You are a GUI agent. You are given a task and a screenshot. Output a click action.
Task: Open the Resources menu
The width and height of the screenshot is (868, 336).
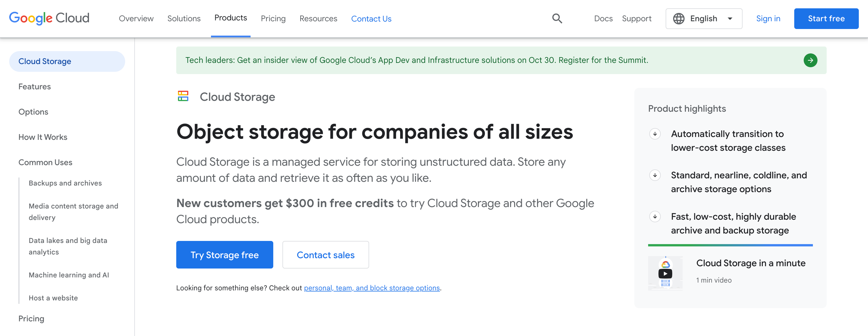click(x=318, y=19)
